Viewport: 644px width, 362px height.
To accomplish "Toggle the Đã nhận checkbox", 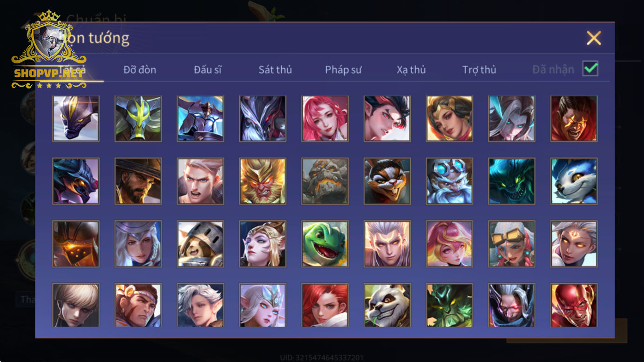I will (590, 69).
